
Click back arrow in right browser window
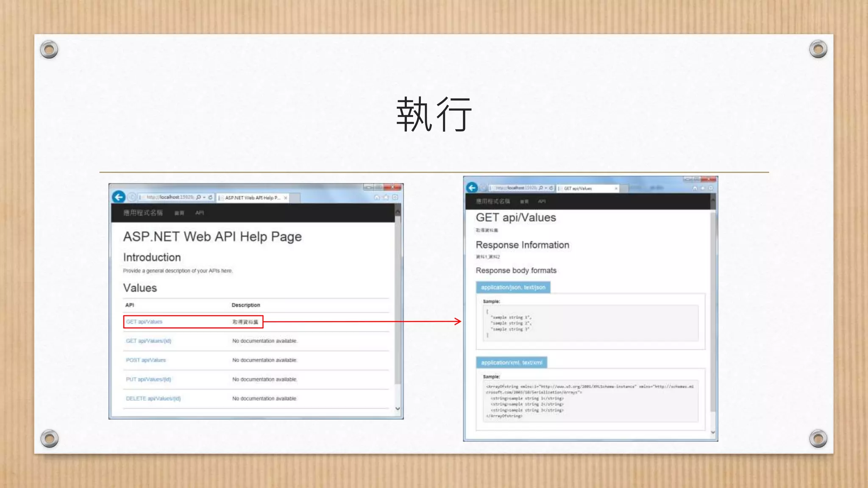[472, 188]
